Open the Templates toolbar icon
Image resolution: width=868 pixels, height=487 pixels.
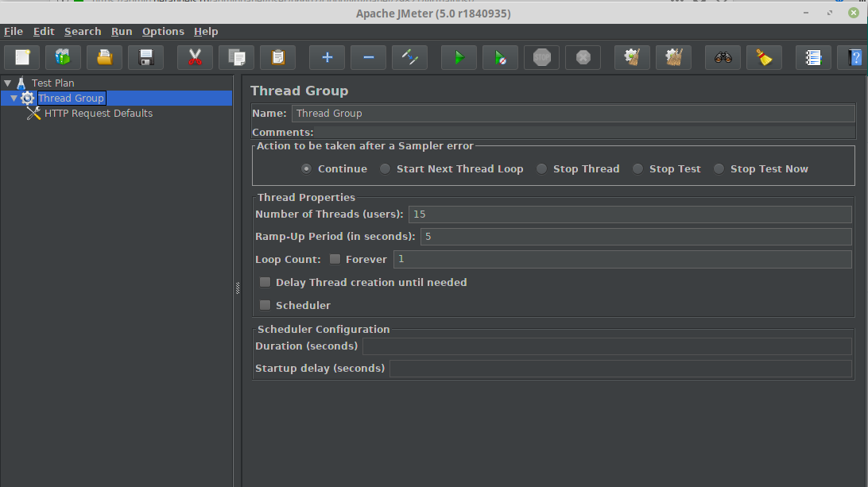pyautogui.click(x=63, y=57)
